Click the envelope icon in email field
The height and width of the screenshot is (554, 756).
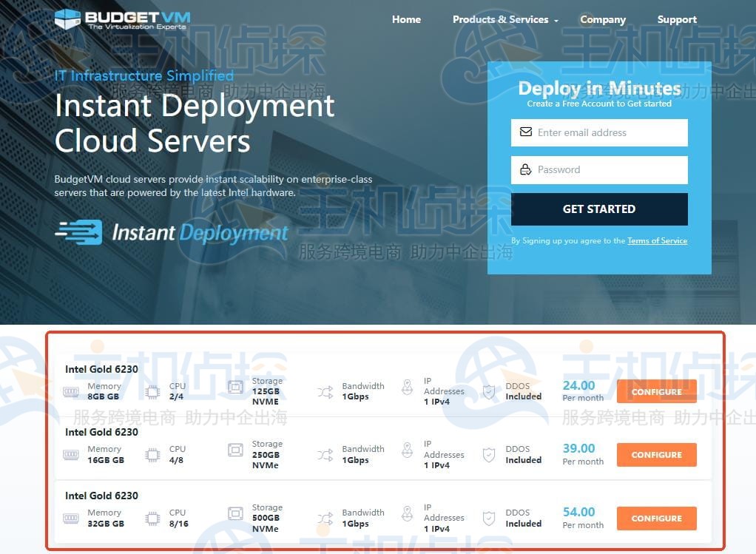pos(525,132)
